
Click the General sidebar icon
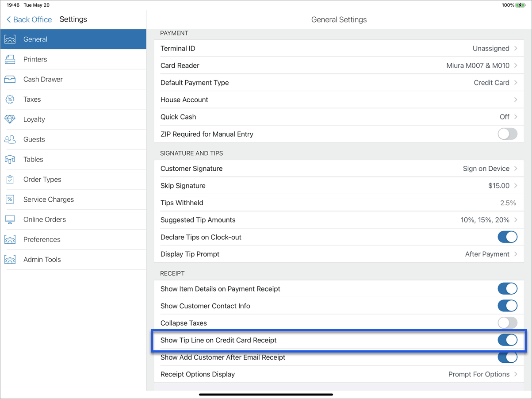10,39
